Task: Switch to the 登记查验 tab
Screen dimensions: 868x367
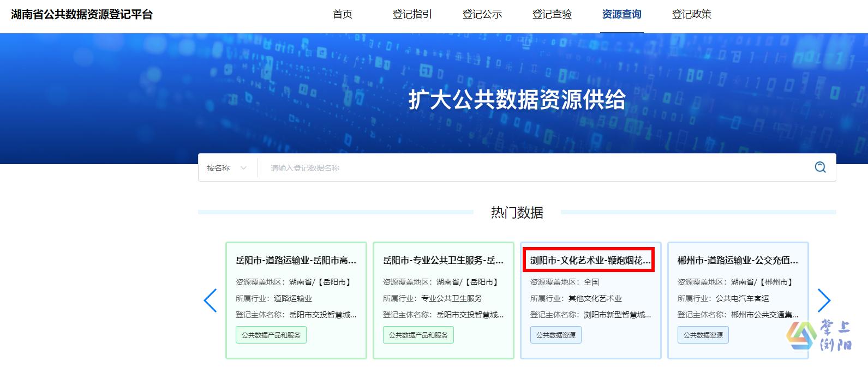Action: pyautogui.click(x=552, y=14)
